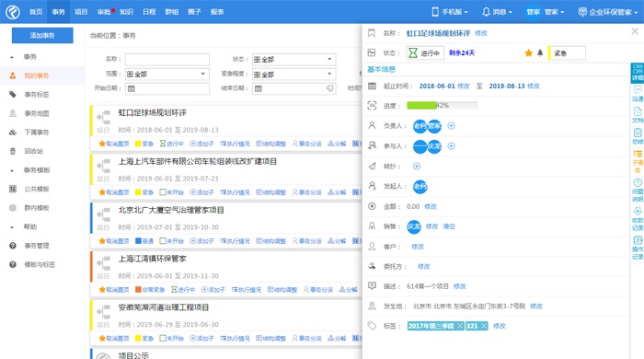The width and height of the screenshot is (644, 359).
Task: Open the 知识 top menu
Action: click(127, 12)
